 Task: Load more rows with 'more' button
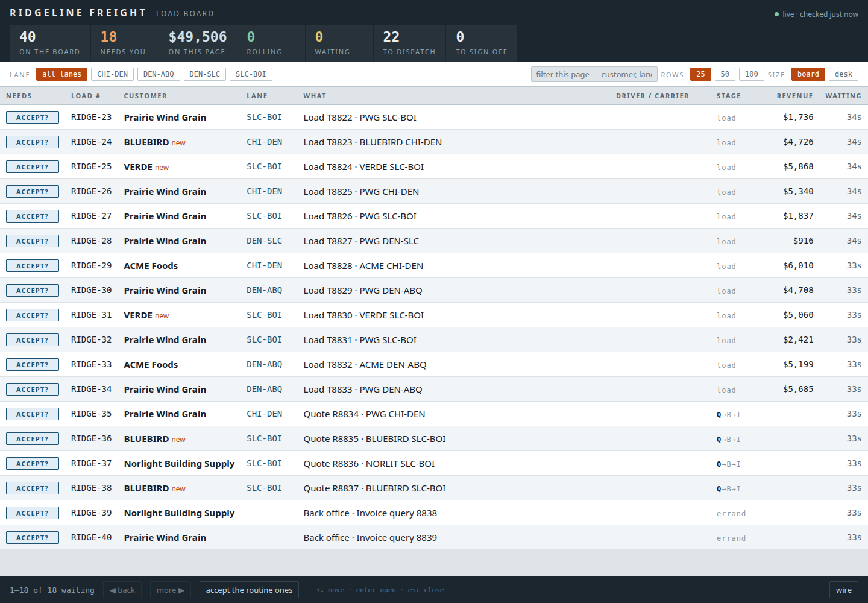[171, 590]
